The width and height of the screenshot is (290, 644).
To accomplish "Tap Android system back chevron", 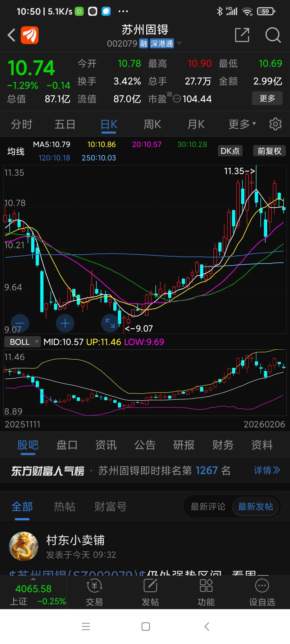I will 206,627.
